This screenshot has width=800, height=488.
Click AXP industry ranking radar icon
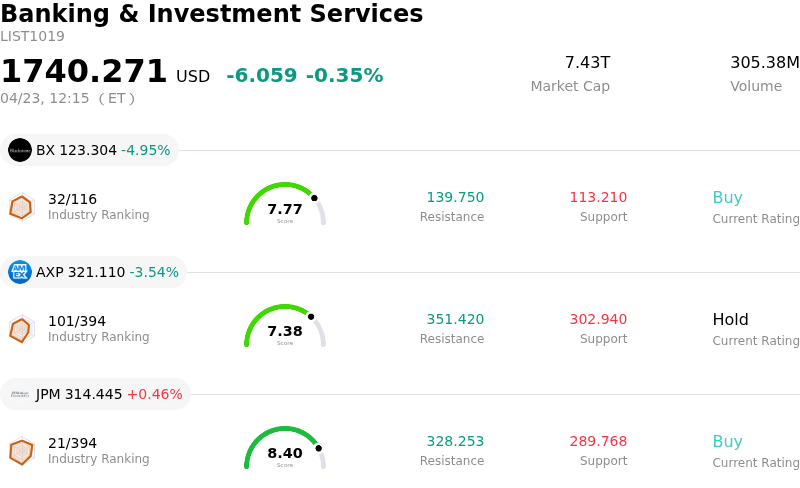pyautogui.click(x=21, y=329)
